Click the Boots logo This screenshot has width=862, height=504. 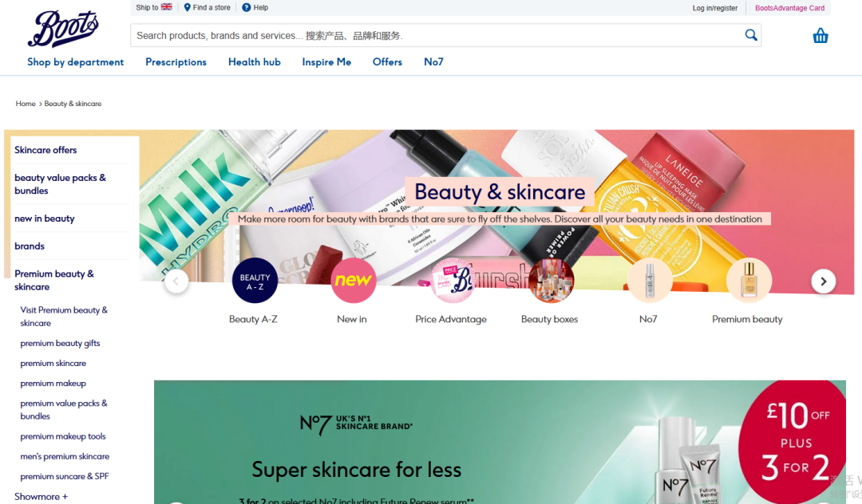[x=63, y=29]
